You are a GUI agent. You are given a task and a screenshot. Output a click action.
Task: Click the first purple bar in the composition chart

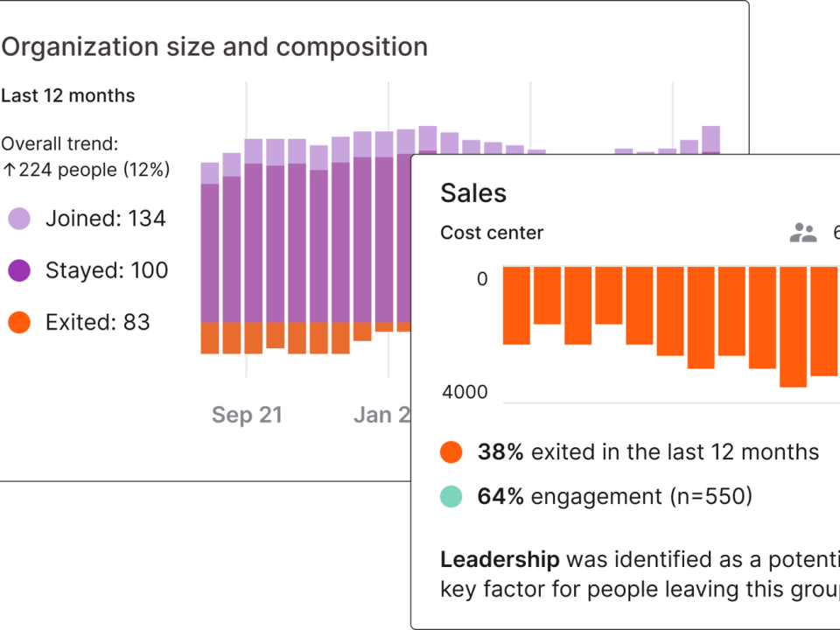(210, 253)
